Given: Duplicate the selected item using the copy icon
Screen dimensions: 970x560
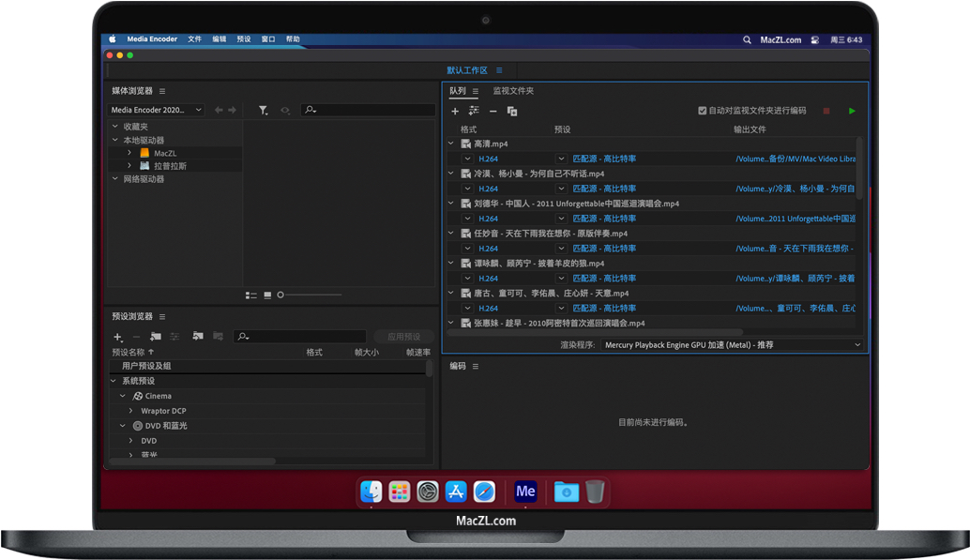Looking at the screenshot, I should tap(511, 111).
